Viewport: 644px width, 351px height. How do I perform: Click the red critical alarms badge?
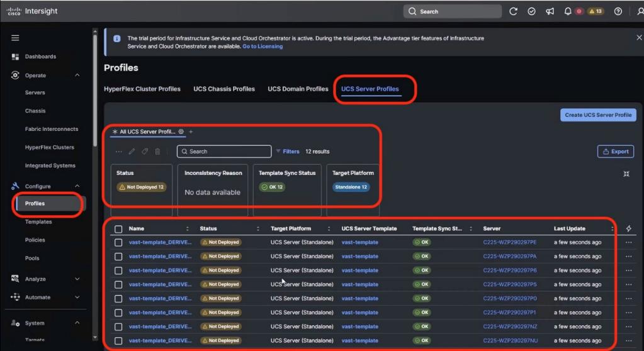(x=579, y=11)
